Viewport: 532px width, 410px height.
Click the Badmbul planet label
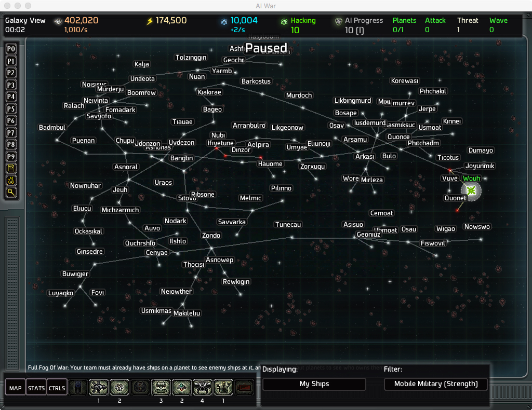(52, 127)
